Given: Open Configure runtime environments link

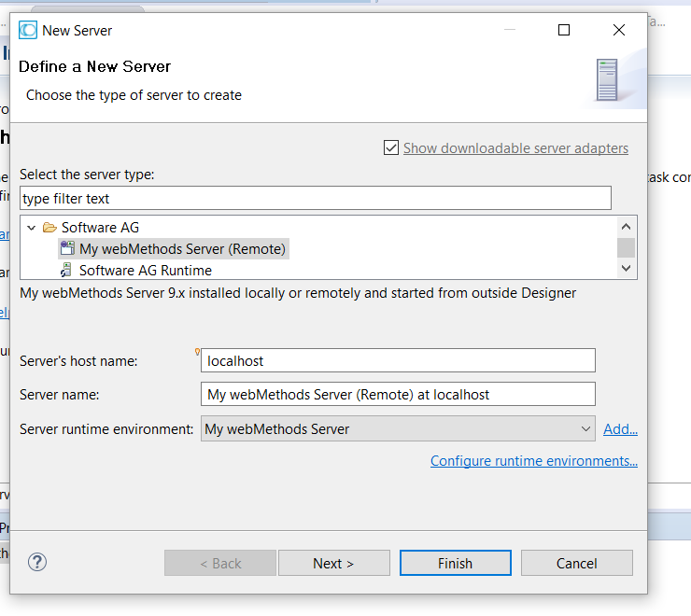Looking at the screenshot, I should click(533, 461).
